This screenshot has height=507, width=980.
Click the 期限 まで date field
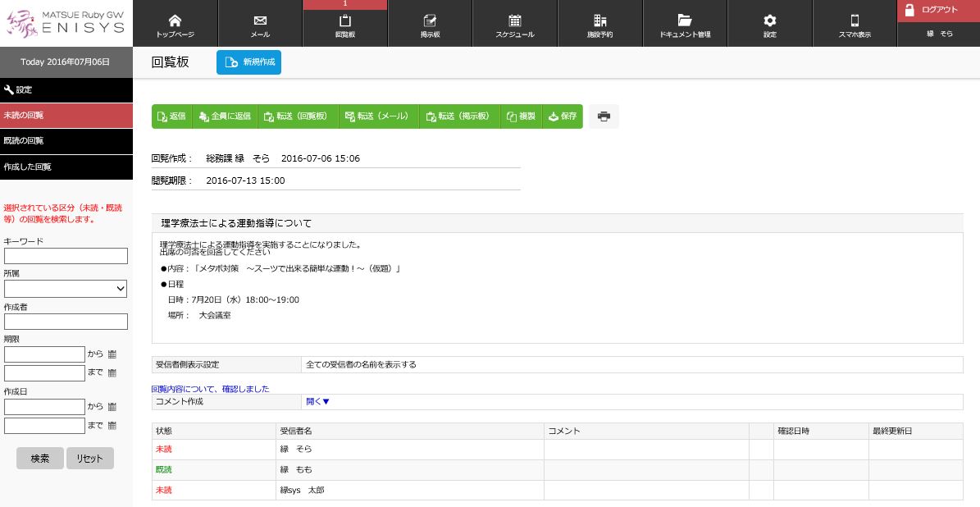tap(44, 373)
